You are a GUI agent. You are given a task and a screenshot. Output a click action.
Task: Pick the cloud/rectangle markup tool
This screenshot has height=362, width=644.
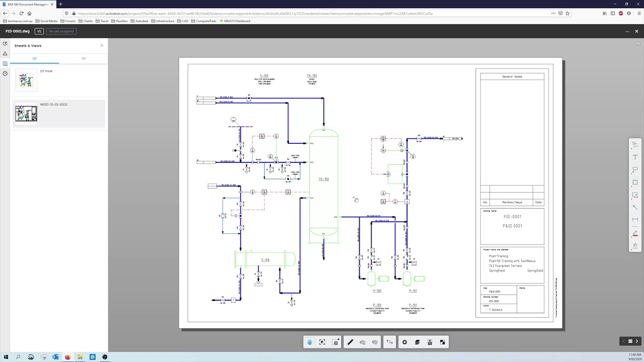point(635,183)
